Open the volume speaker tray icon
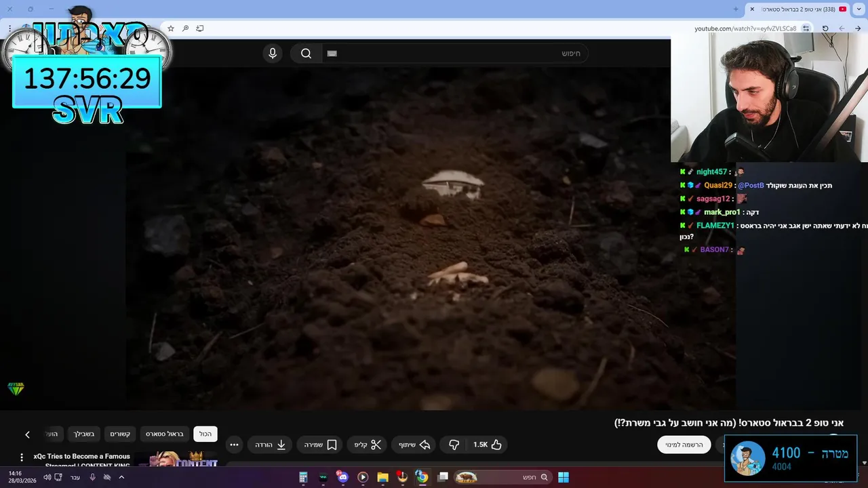The image size is (868, 488). pyautogui.click(x=47, y=477)
